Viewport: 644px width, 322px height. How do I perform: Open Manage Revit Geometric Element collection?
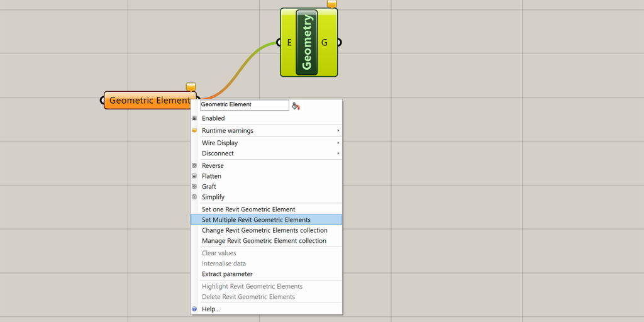264,241
